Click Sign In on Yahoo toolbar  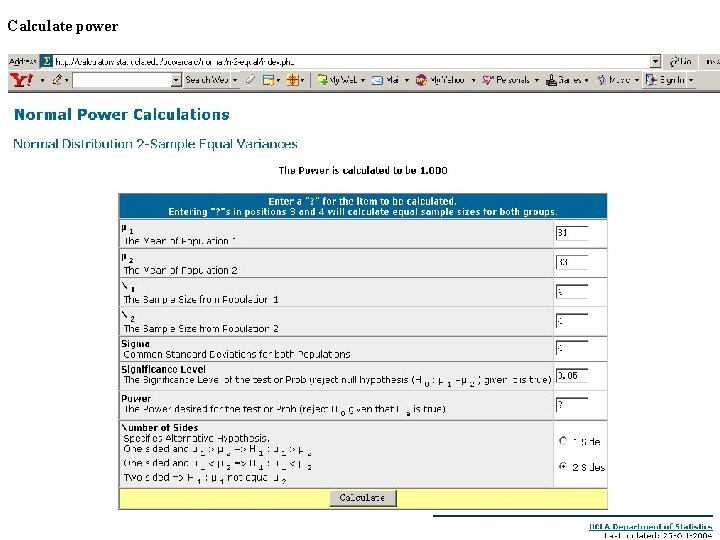pyautogui.click(x=665, y=80)
